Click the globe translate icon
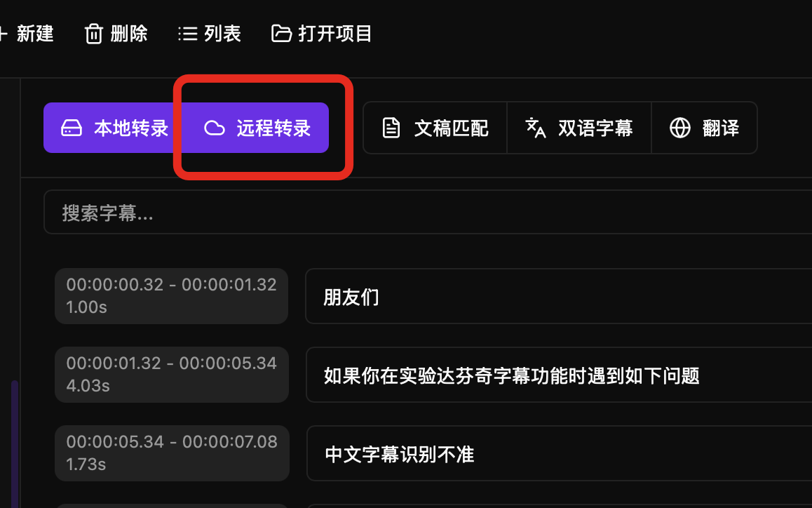 [x=680, y=128]
